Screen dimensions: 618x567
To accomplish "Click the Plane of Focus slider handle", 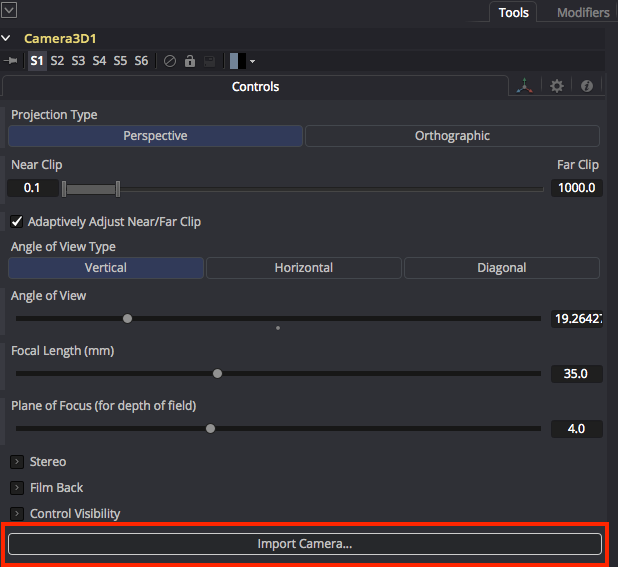I will (210, 429).
